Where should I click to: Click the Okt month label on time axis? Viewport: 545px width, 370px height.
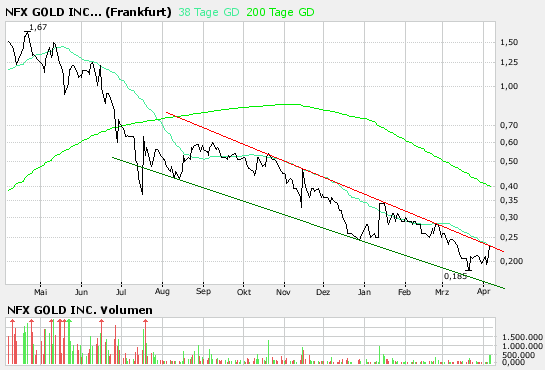click(x=244, y=292)
